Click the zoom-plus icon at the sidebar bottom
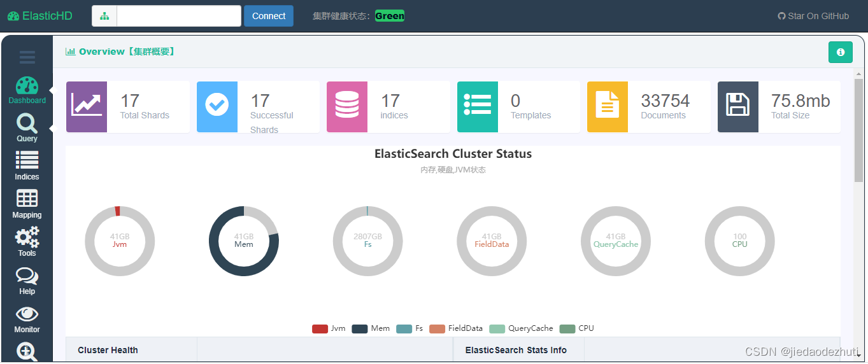Screen dimensions: 868x364 (27, 352)
